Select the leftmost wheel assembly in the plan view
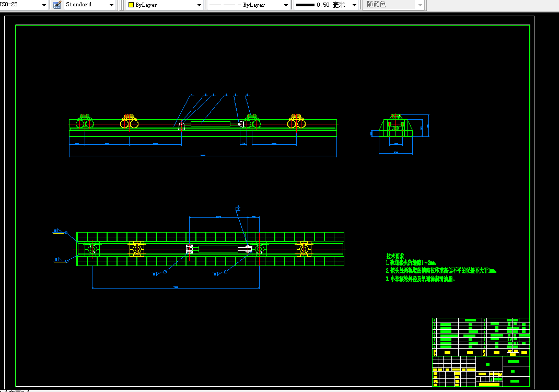 (x=92, y=249)
